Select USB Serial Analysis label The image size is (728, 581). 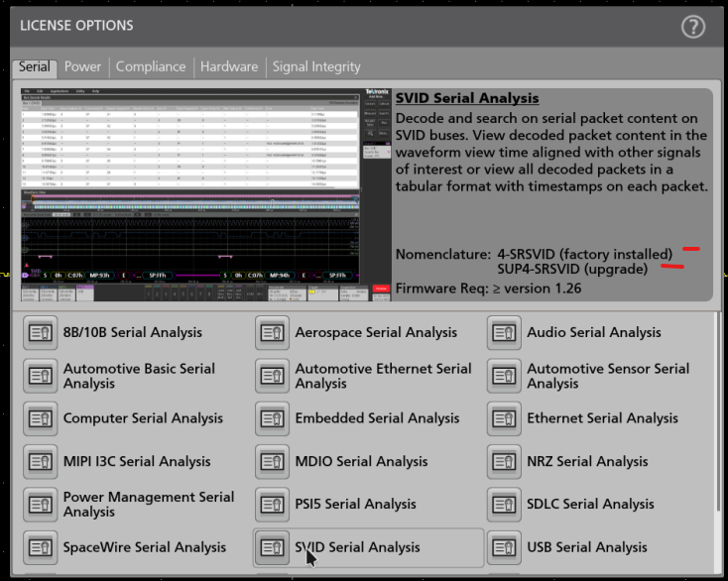pos(587,547)
